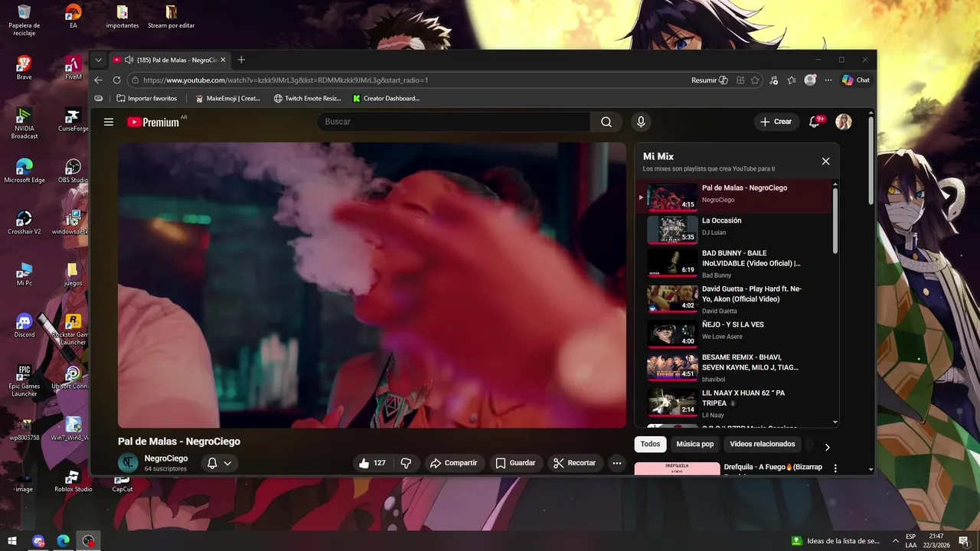980x551 pixels.
Task: Open Edge favorites list icon
Action: pyautogui.click(x=792, y=80)
